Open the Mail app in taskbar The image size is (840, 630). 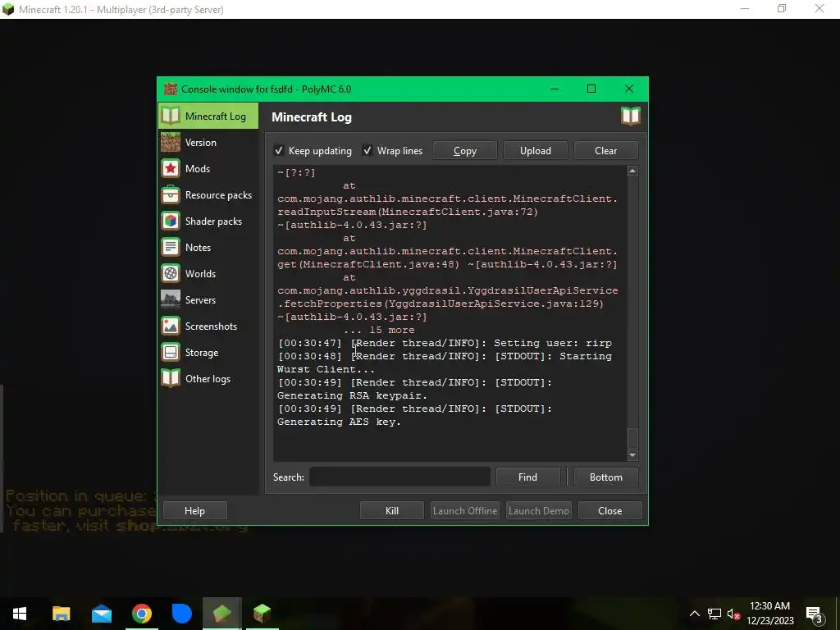tap(101, 614)
